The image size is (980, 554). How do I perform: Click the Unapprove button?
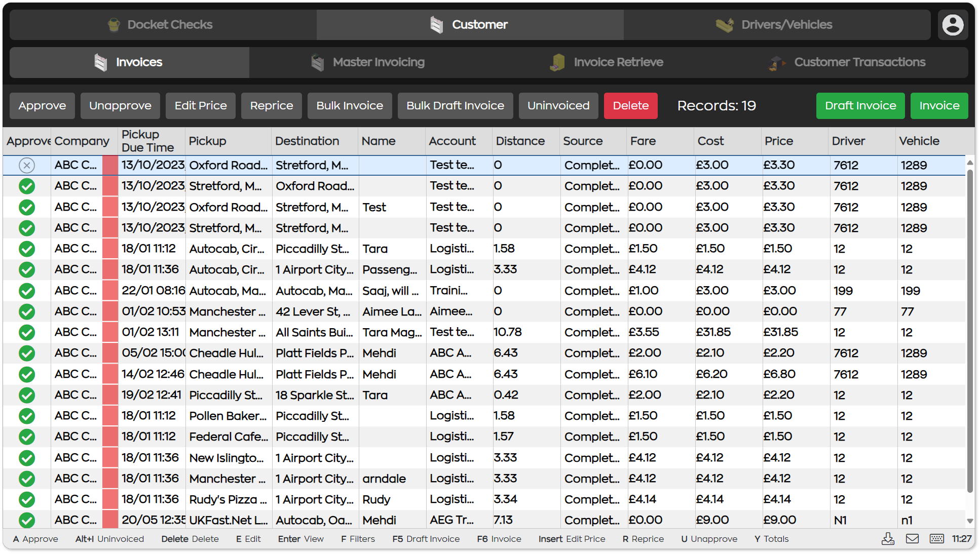coord(120,106)
